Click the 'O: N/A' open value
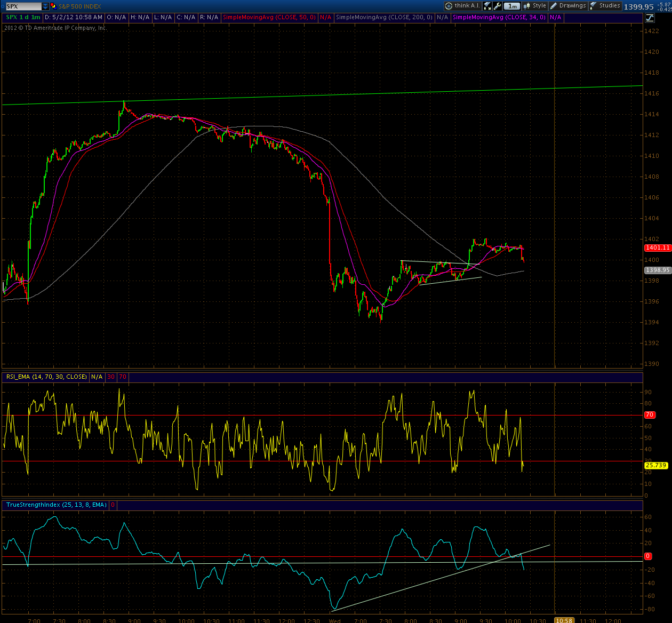 click(x=116, y=18)
